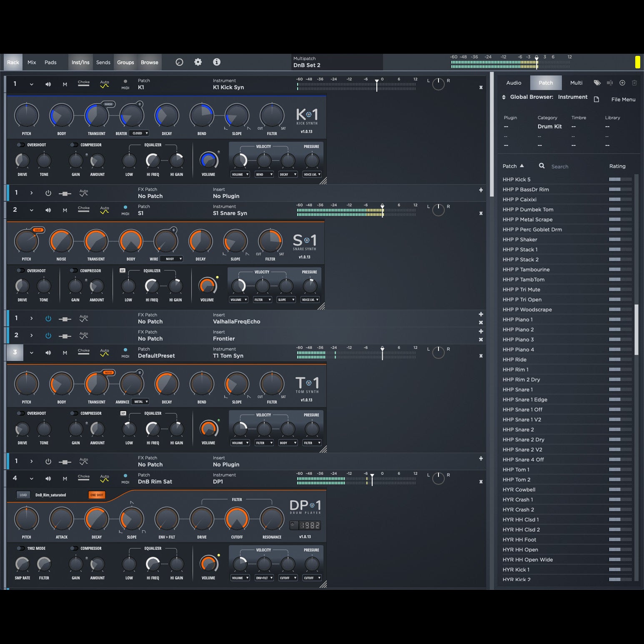Click the tempo dial icon beside Browse

(179, 62)
